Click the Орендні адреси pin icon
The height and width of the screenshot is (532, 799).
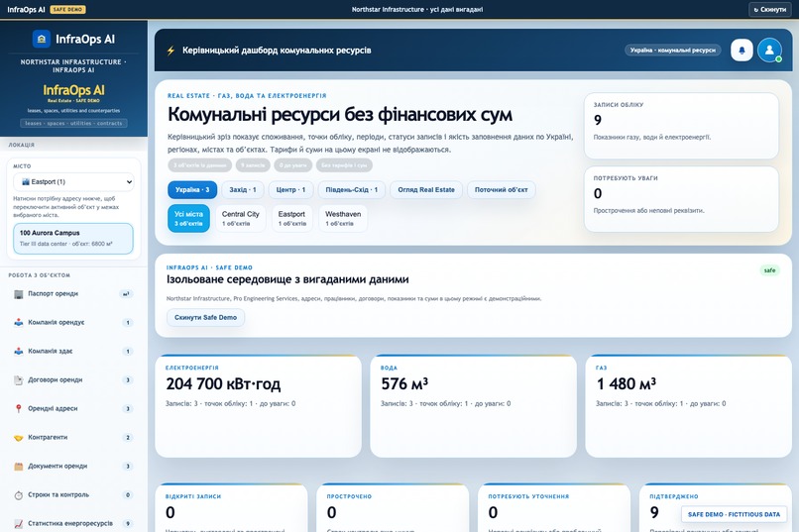pos(19,408)
